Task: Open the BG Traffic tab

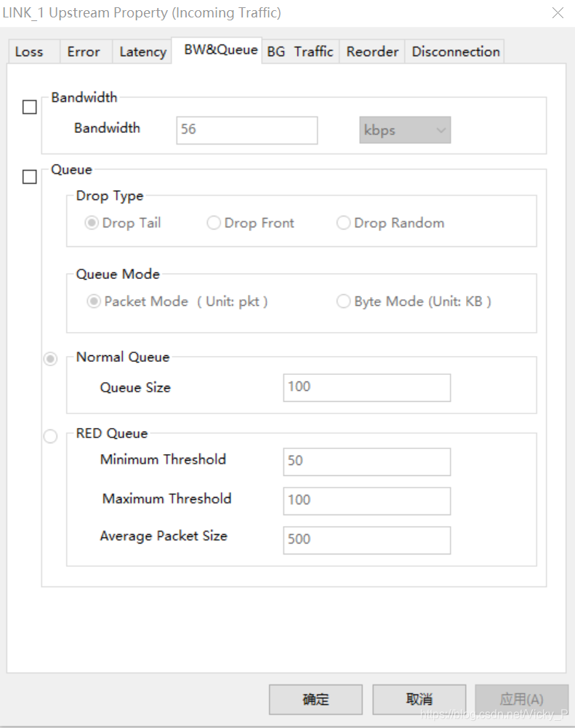Action: 300,52
